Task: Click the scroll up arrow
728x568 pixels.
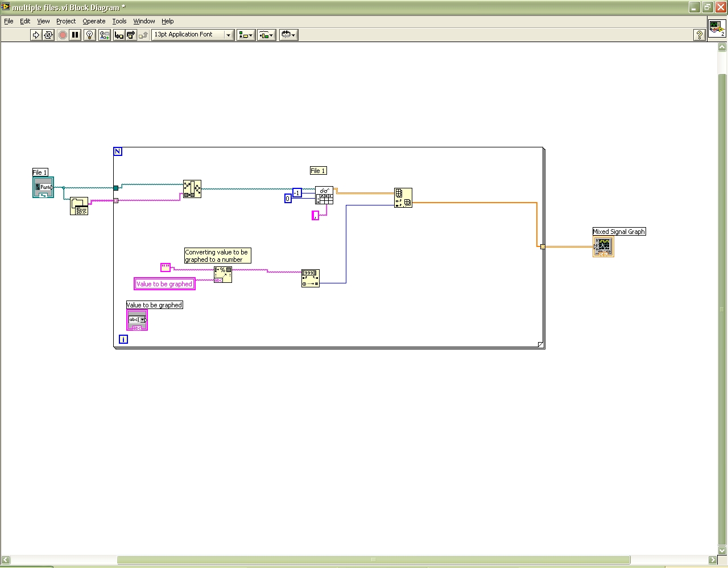Action: (x=722, y=47)
